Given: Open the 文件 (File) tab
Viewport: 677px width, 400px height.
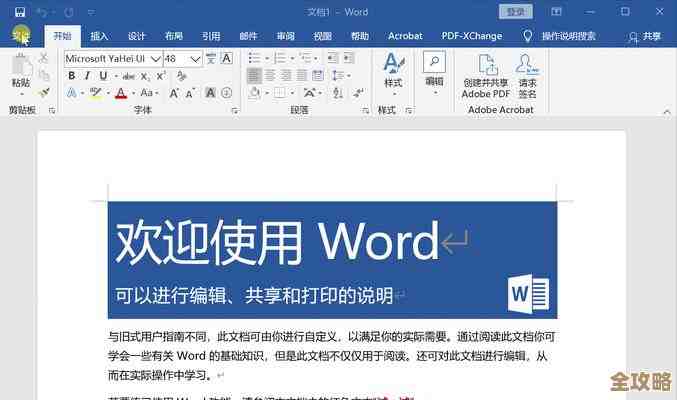Looking at the screenshot, I should 21,36.
